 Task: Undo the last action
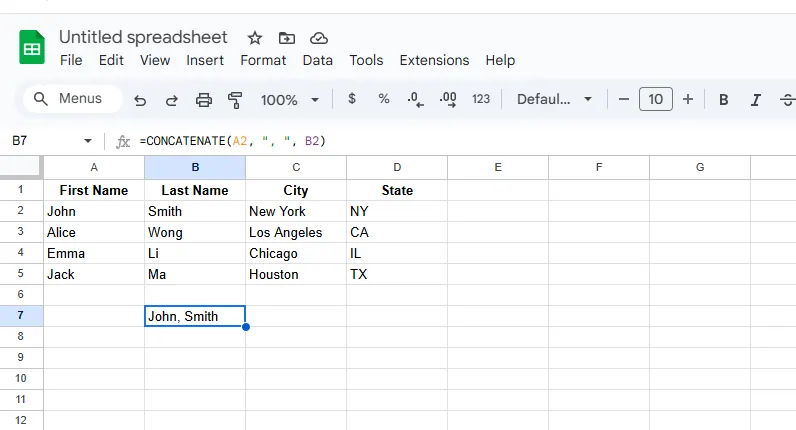point(140,100)
